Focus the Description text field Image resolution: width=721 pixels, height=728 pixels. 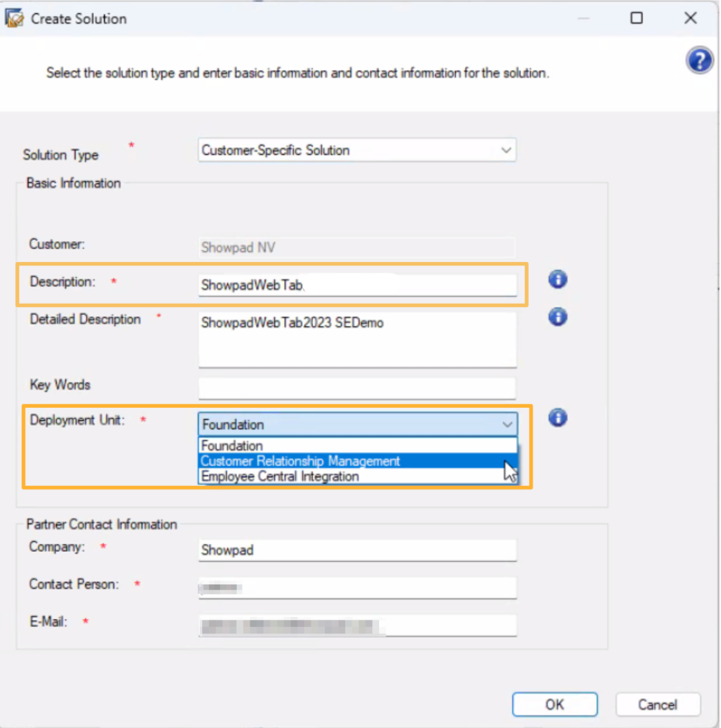click(x=357, y=285)
